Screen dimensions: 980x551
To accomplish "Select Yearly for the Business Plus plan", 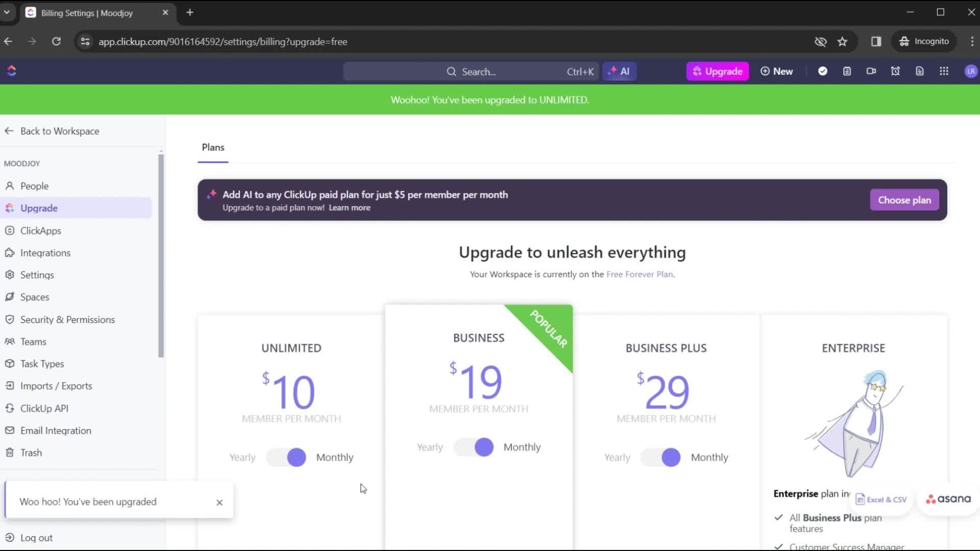I will [617, 458].
